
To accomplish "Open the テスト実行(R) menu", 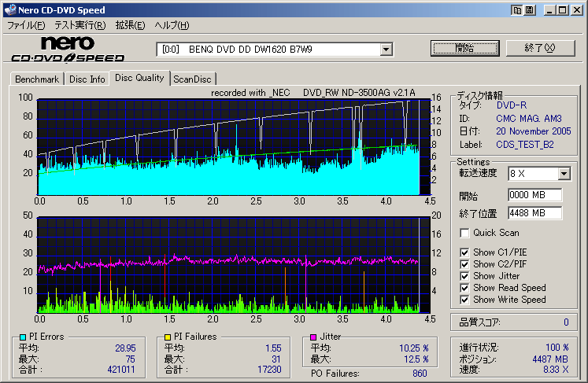I will [x=80, y=25].
